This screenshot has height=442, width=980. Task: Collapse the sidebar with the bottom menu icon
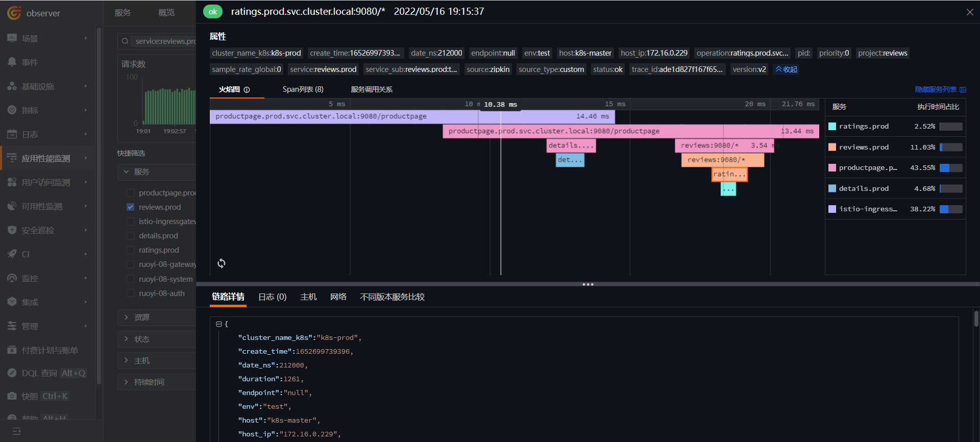click(x=16, y=431)
